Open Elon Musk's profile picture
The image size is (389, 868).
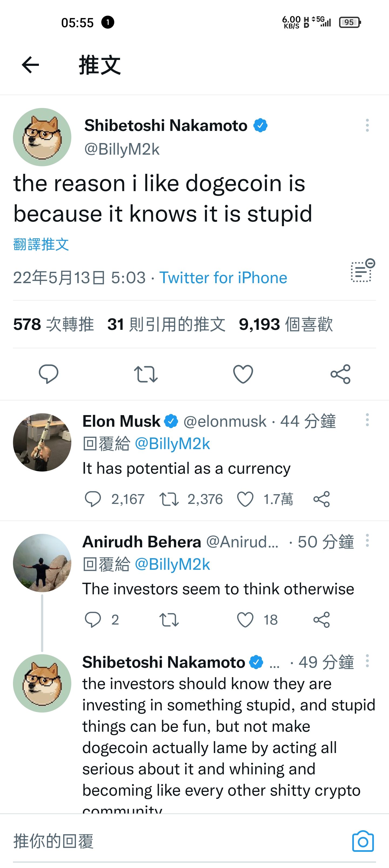click(x=42, y=442)
